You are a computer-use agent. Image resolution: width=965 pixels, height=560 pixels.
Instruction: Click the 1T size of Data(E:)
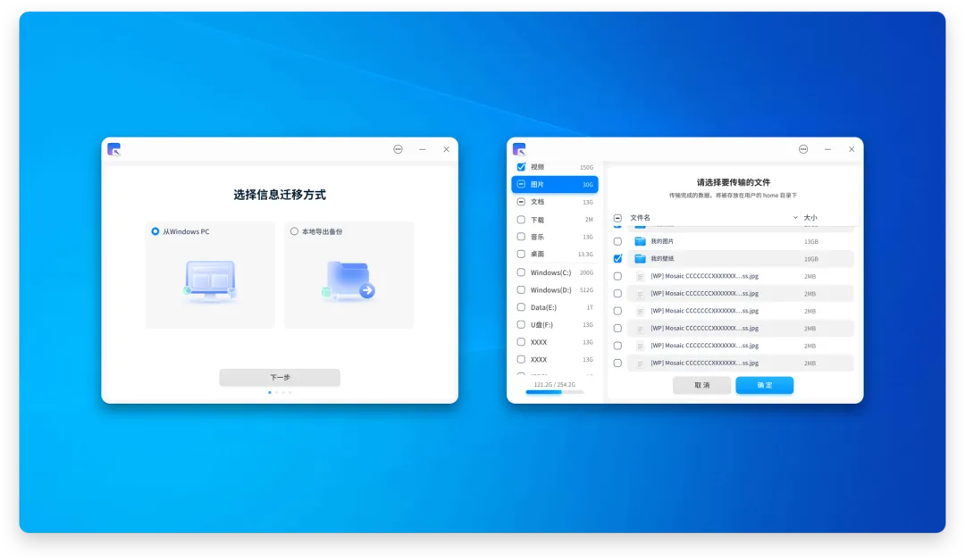pos(591,308)
